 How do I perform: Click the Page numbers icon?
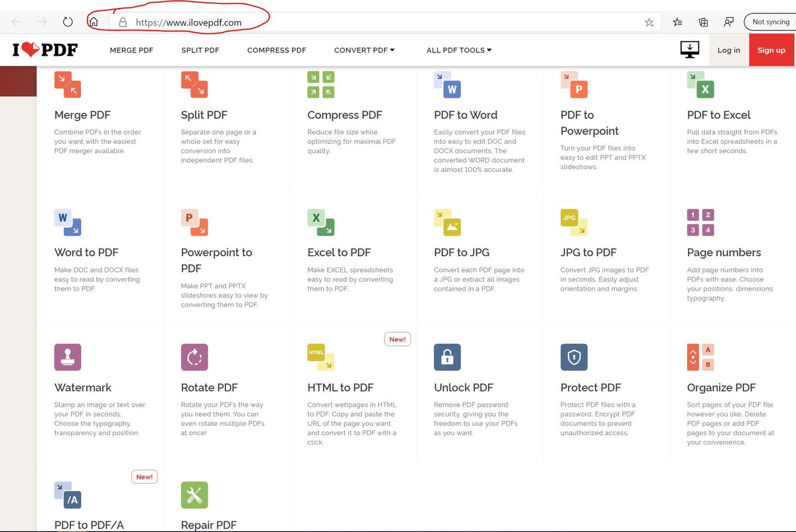(x=700, y=222)
